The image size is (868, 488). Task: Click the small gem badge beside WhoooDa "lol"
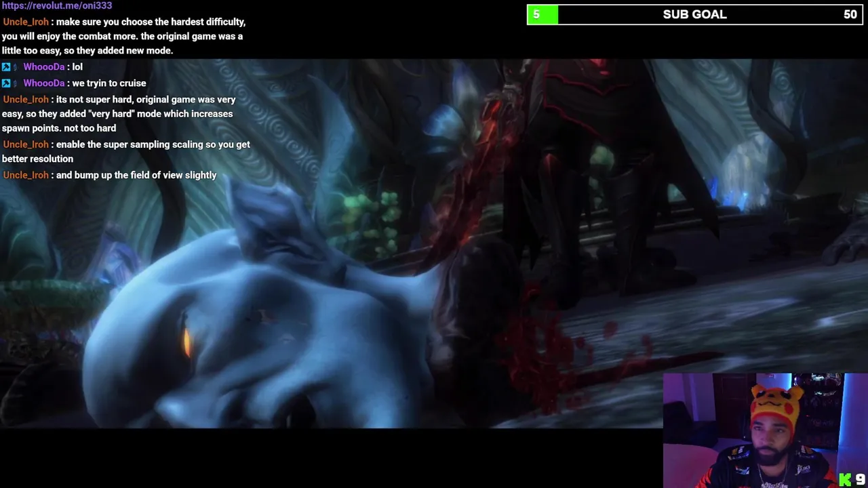coord(16,67)
